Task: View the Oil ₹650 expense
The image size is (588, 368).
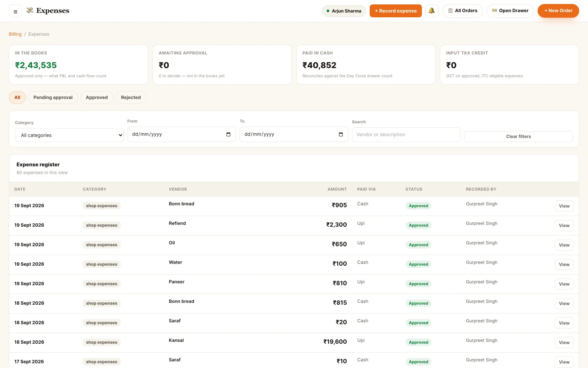Action: click(564, 245)
